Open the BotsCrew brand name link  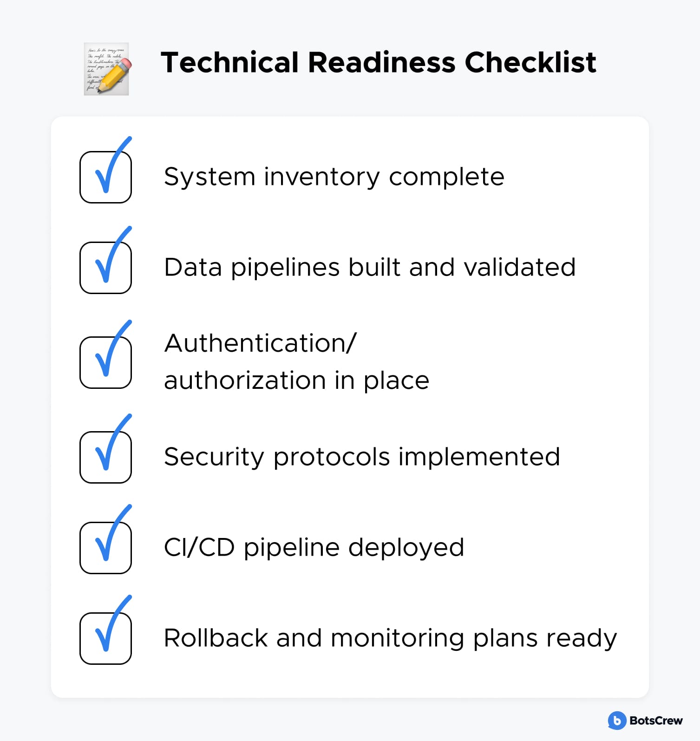pos(656,721)
